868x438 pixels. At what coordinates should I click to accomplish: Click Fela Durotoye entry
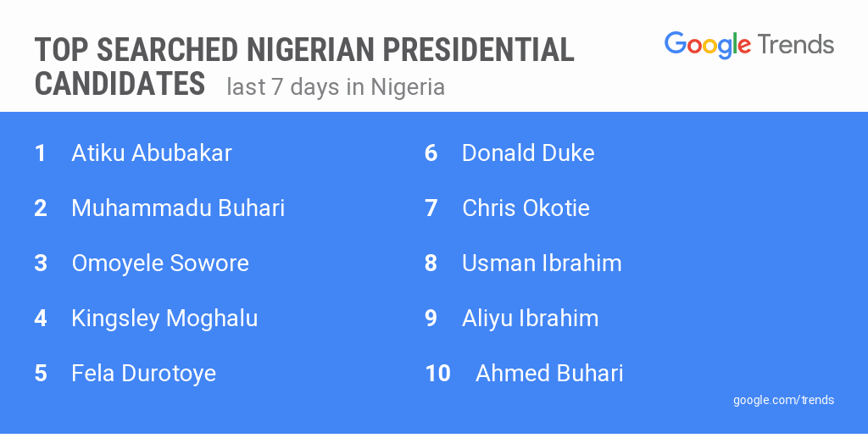[x=144, y=374]
